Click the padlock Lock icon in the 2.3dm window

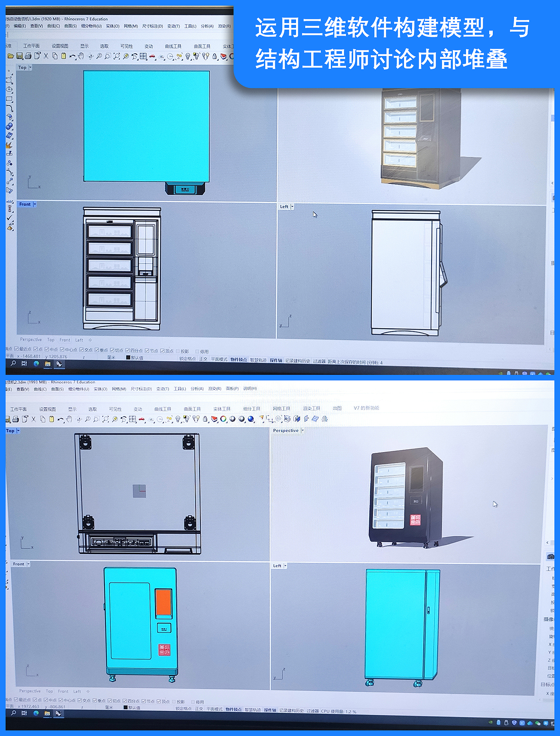[205, 419]
